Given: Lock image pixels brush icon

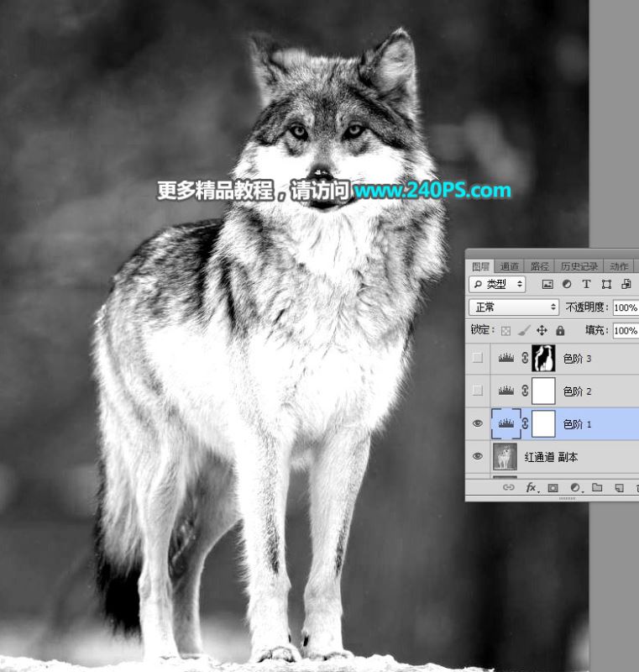Looking at the screenshot, I should pyautogui.click(x=524, y=330).
